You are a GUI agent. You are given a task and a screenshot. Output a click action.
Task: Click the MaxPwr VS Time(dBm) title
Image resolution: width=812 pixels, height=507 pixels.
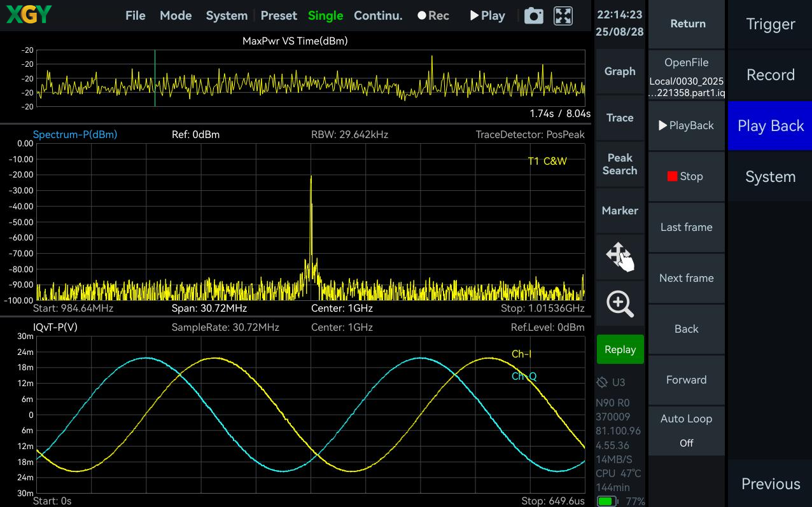point(295,41)
